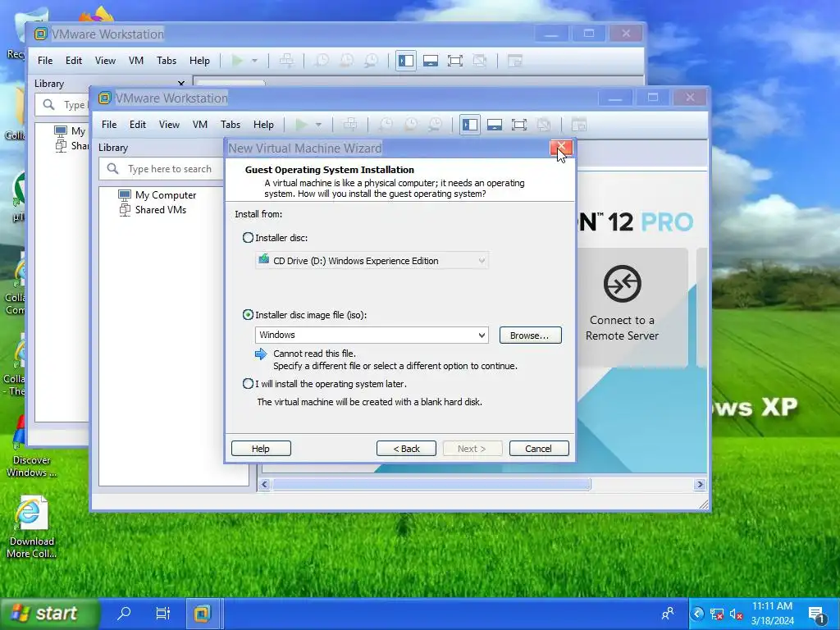Screen dimensions: 840x630
Task: Click manage snapshots icon in front window
Action: pyautogui.click(x=436, y=125)
